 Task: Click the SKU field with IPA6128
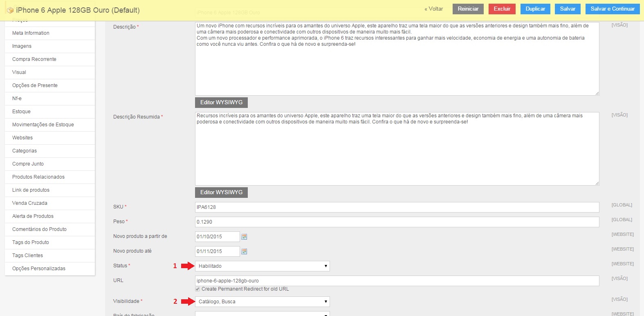(x=397, y=207)
